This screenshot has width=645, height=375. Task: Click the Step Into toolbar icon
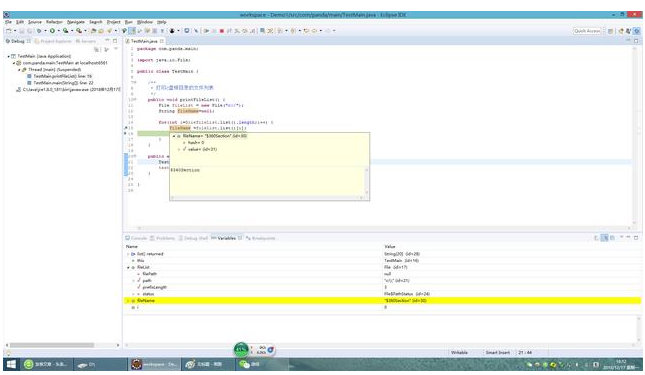coord(237,31)
